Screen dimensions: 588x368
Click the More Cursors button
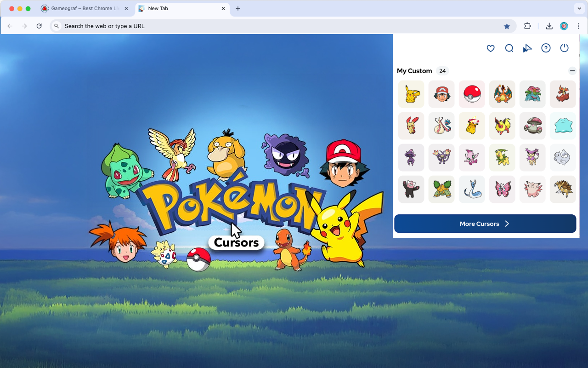click(x=485, y=224)
